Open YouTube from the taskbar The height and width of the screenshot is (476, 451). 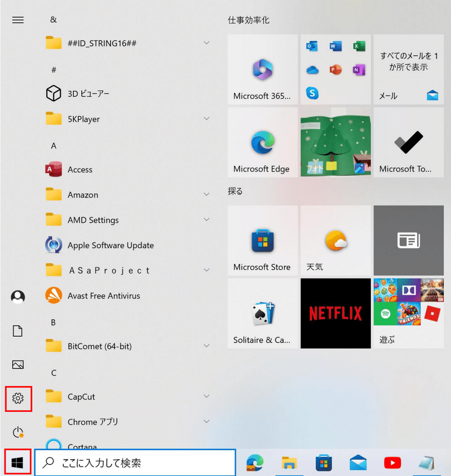tap(392, 463)
